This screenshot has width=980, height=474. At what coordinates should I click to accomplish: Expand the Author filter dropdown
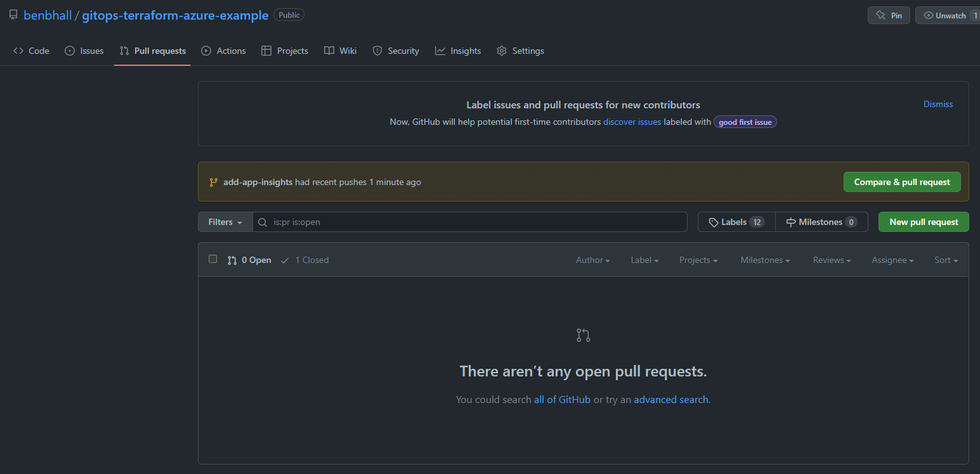pyautogui.click(x=593, y=260)
